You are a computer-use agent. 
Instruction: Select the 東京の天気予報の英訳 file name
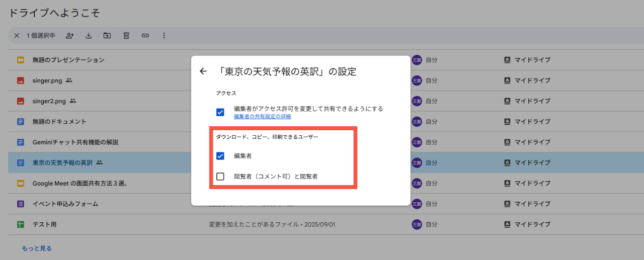pos(62,163)
